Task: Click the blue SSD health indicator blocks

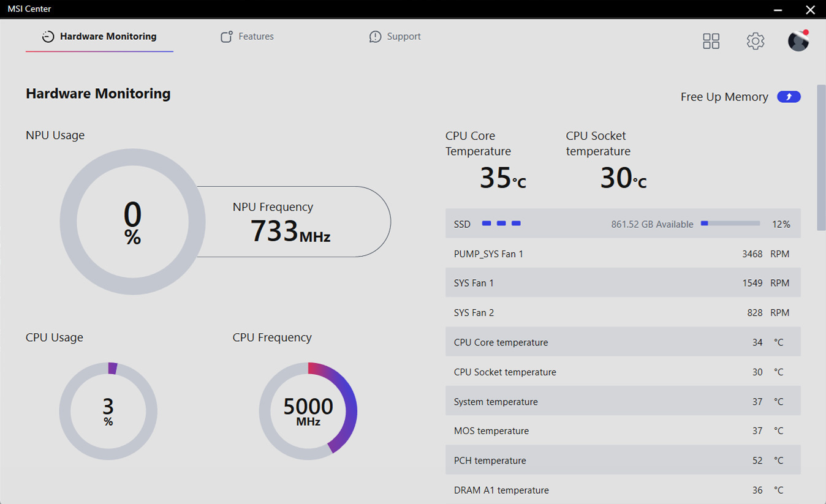Action: click(501, 224)
